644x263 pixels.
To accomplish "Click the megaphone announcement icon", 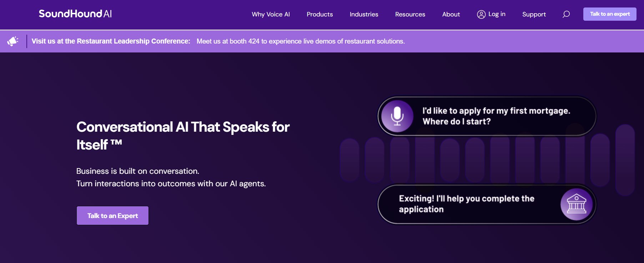I will tap(13, 41).
